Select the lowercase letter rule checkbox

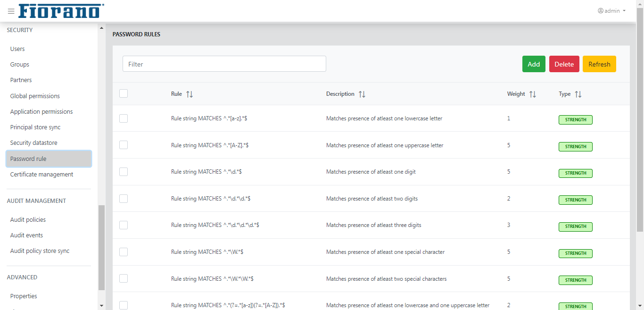[x=124, y=118]
